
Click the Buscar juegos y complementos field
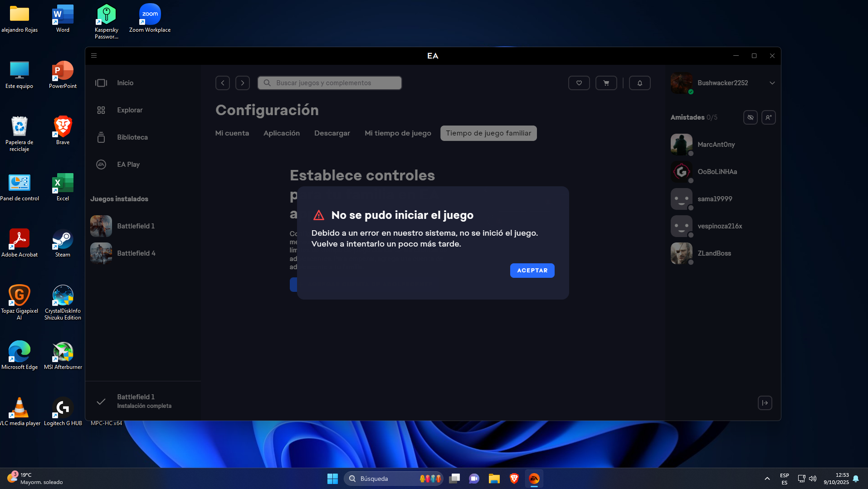pos(330,83)
